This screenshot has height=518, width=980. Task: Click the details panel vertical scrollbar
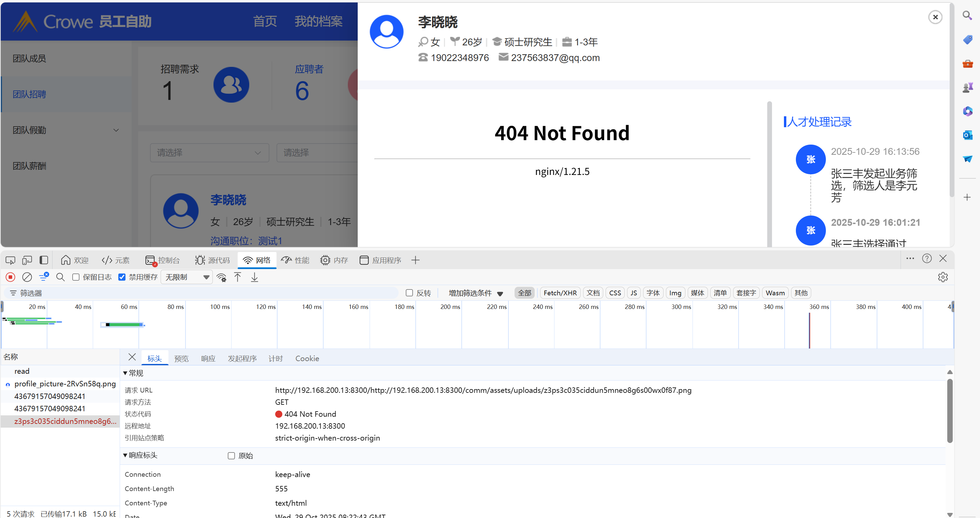pyautogui.click(x=950, y=411)
